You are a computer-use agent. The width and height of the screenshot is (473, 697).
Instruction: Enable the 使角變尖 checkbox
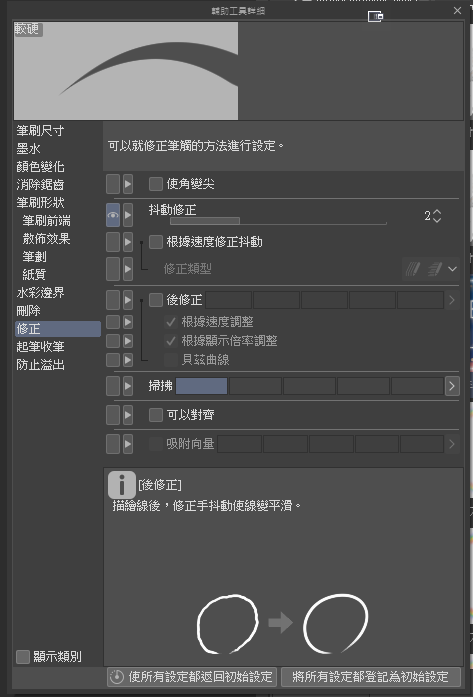(x=156, y=184)
